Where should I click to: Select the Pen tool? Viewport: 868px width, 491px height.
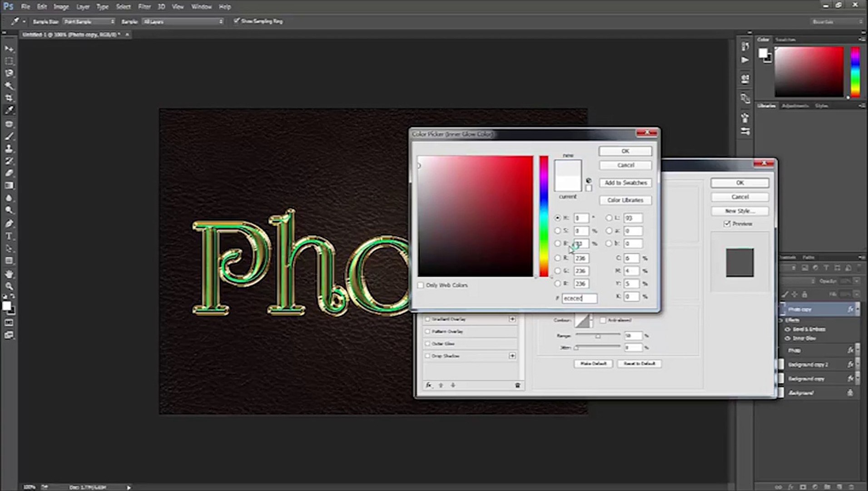pos(9,224)
